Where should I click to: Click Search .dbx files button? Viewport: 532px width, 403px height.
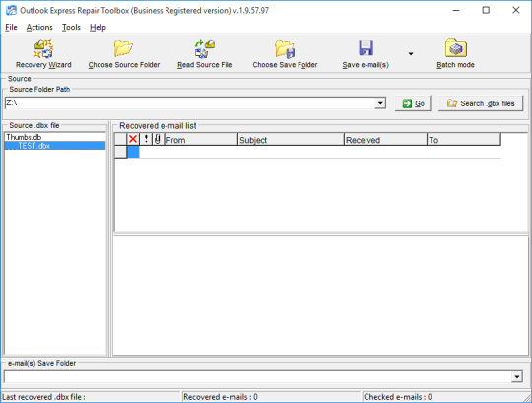[x=481, y=103]
